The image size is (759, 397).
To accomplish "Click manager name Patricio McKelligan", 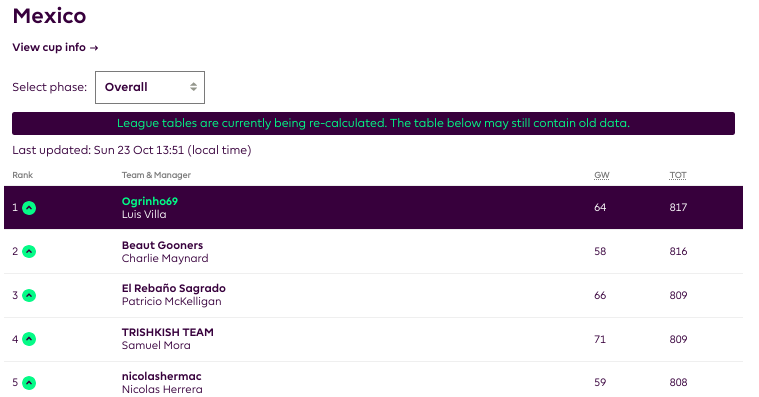I will (x=171, y=302).
